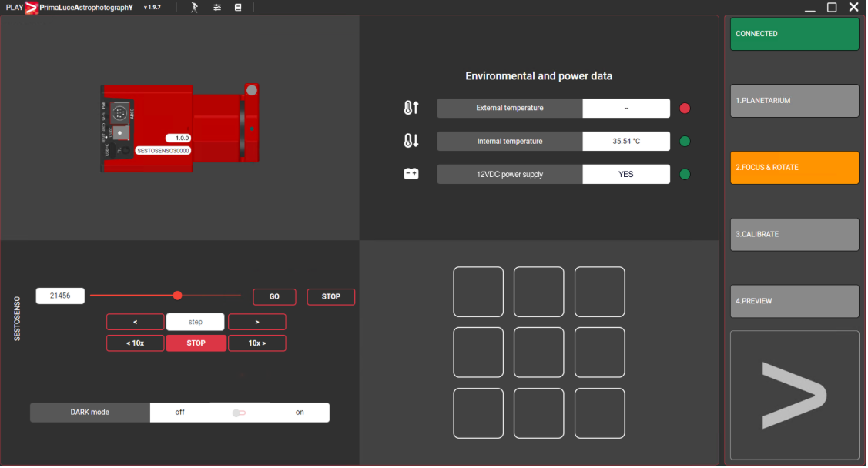Click the '< 10x' button
Viewport: 868px width, 468px height.
(x=135, y=343)
